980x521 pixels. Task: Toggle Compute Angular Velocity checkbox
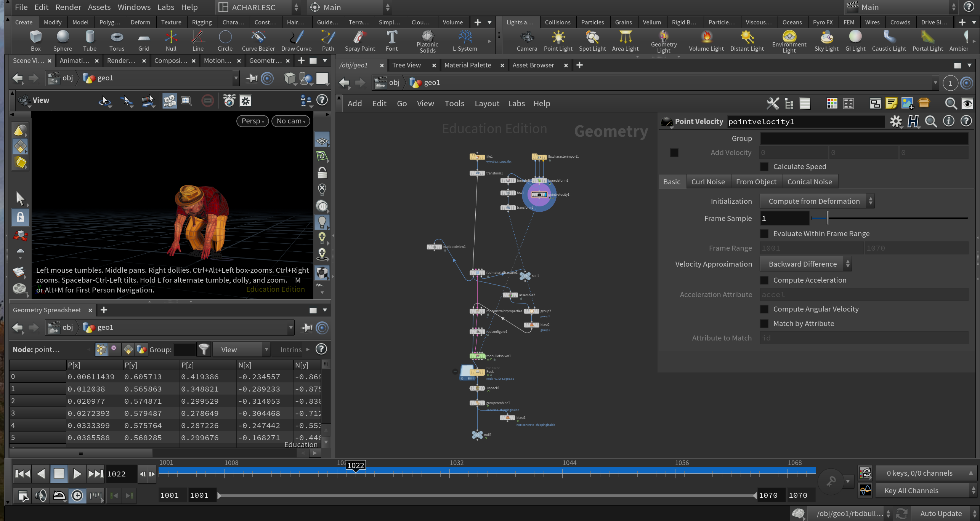tap(764, 309)
